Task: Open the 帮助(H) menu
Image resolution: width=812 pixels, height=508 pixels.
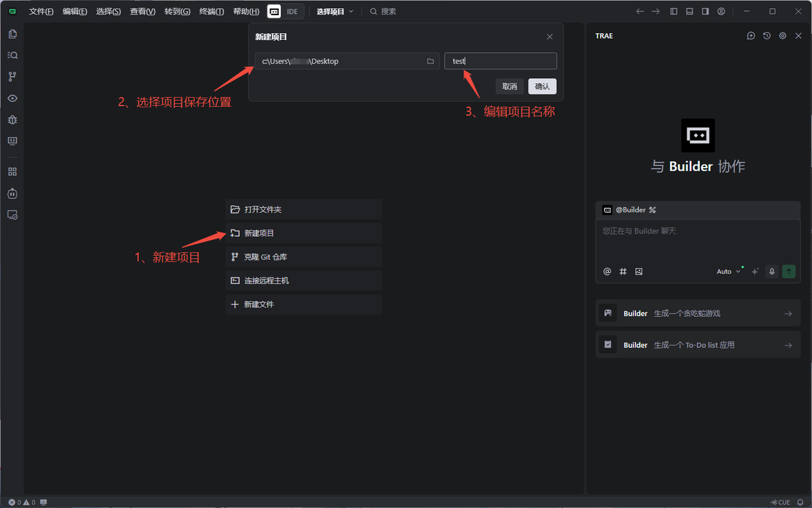Action: coord(246,11)
